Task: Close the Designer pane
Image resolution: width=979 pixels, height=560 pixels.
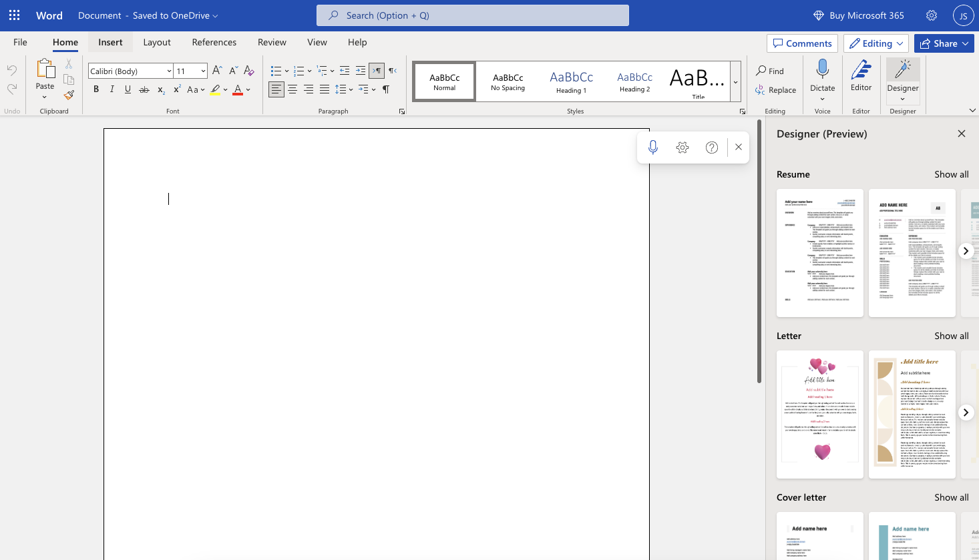Action: coord(962,133)
